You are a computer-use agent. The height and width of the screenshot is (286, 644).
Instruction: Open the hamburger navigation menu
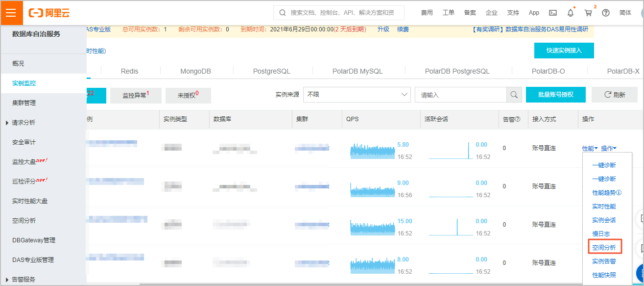(x=12, y=13)
